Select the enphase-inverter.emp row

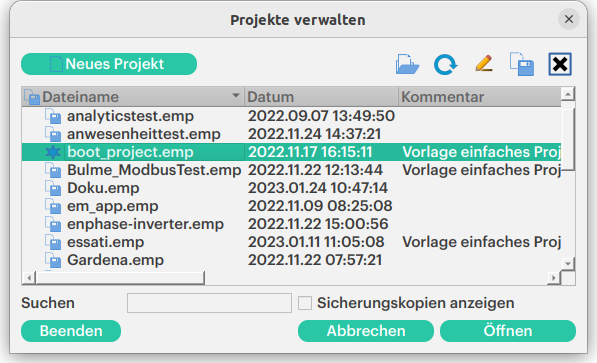click(x=291, y=224)
